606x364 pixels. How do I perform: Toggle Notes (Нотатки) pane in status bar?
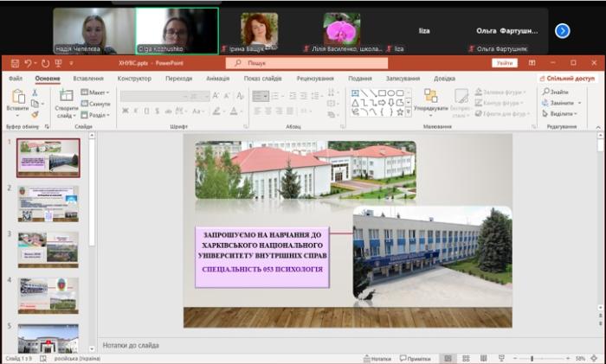tap(377, 358)
